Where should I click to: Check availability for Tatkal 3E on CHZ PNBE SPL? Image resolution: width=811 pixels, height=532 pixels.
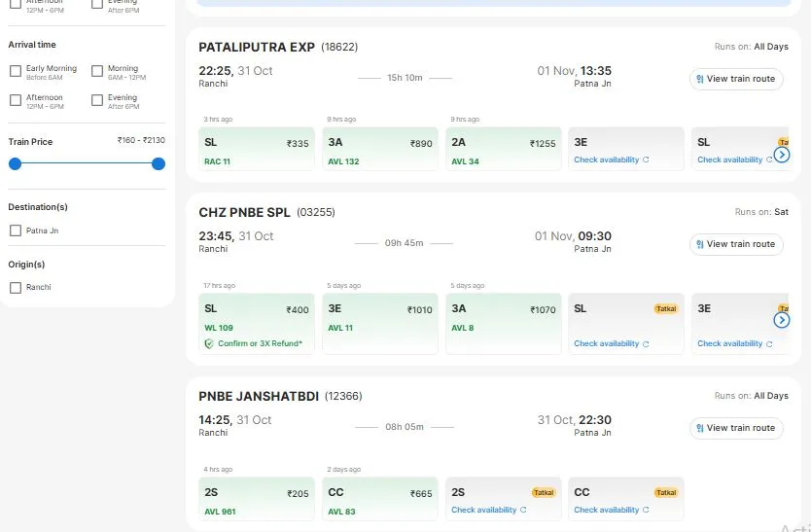[729, 343]
